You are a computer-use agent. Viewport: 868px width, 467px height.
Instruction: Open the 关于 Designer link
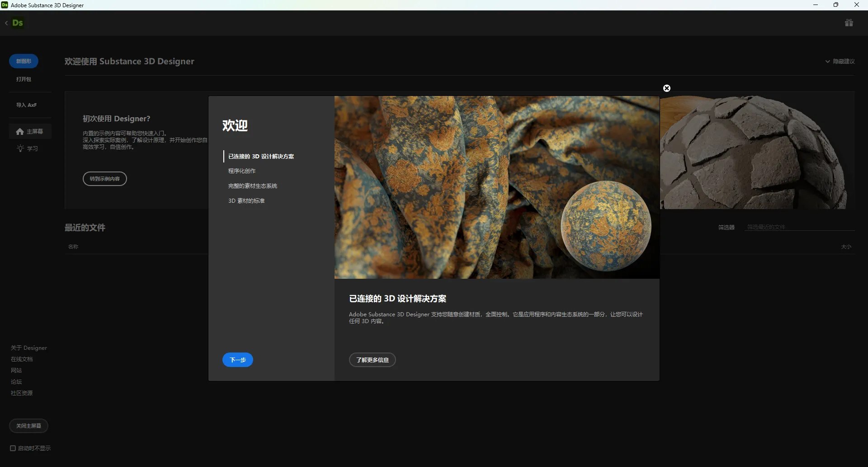29,348
